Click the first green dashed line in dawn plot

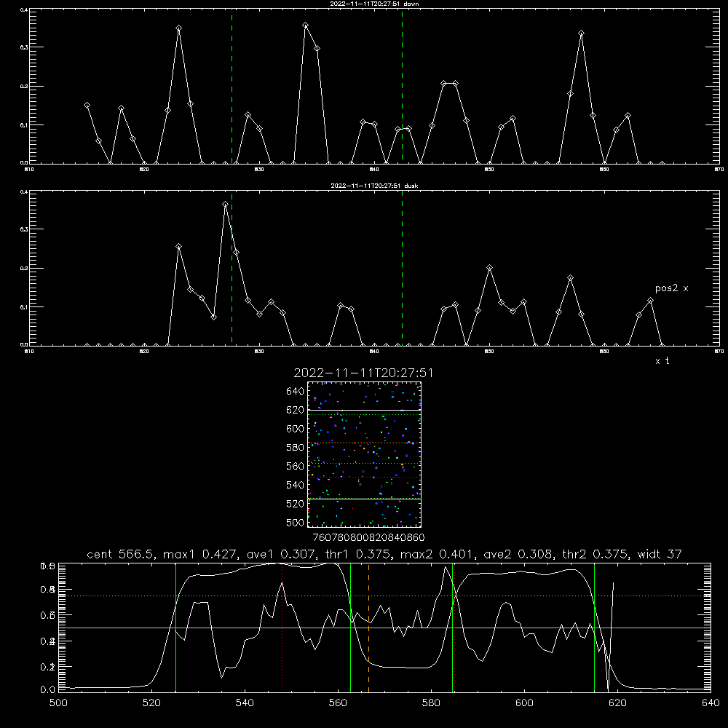point(232,88)
